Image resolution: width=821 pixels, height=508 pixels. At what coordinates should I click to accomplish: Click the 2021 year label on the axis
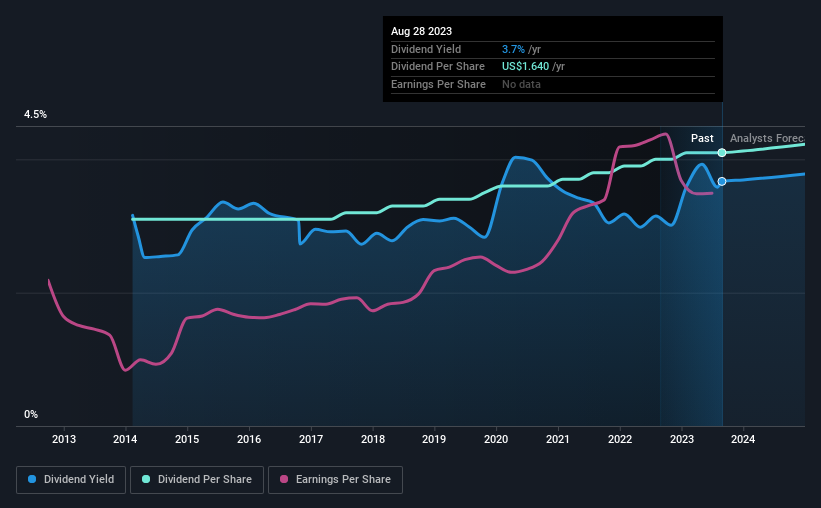point(558,439)
